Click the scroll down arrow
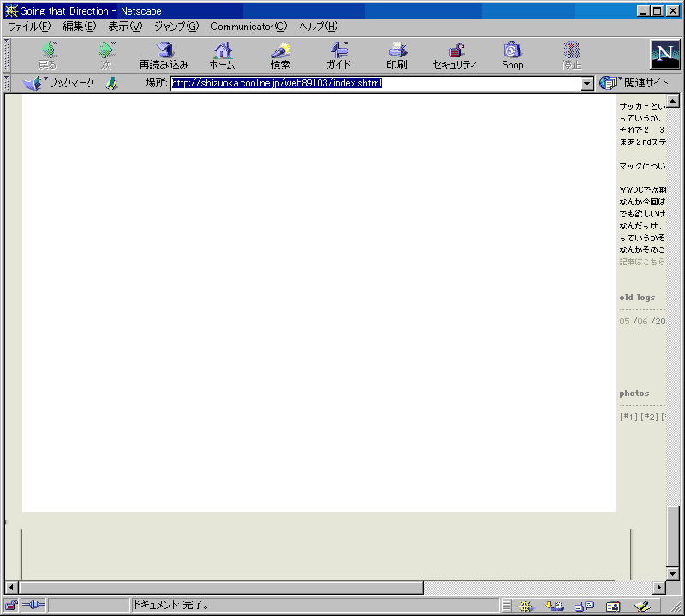The height and width of the screenshot is (616, 685). [x=673, y=573]
